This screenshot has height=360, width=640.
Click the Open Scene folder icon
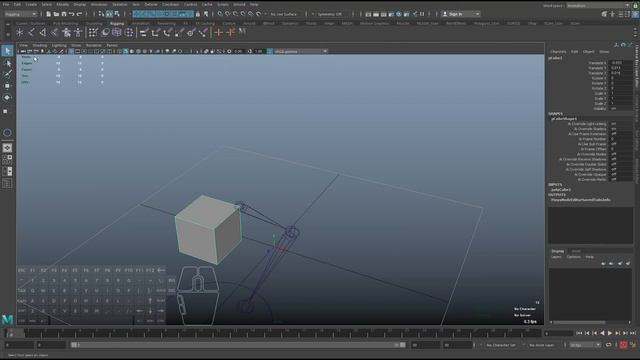pos(56,14)
